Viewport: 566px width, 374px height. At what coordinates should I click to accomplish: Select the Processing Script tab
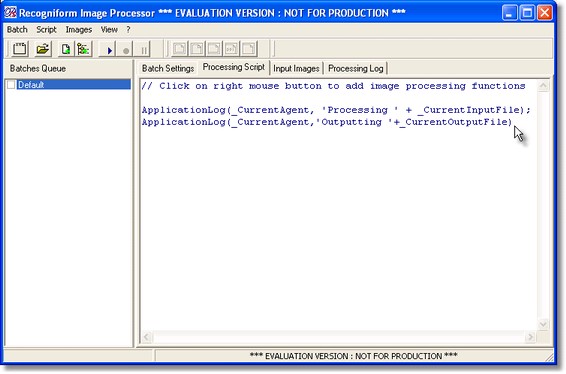click(234, 67)
